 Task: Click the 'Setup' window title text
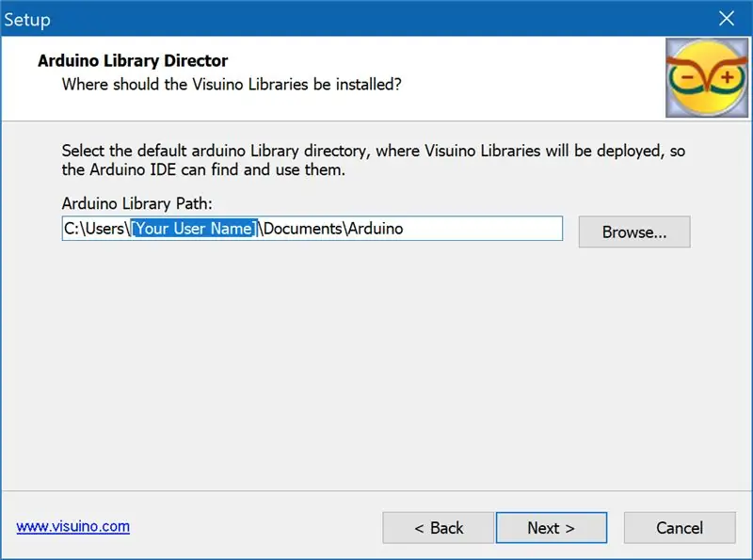click(x=27, y=20)
